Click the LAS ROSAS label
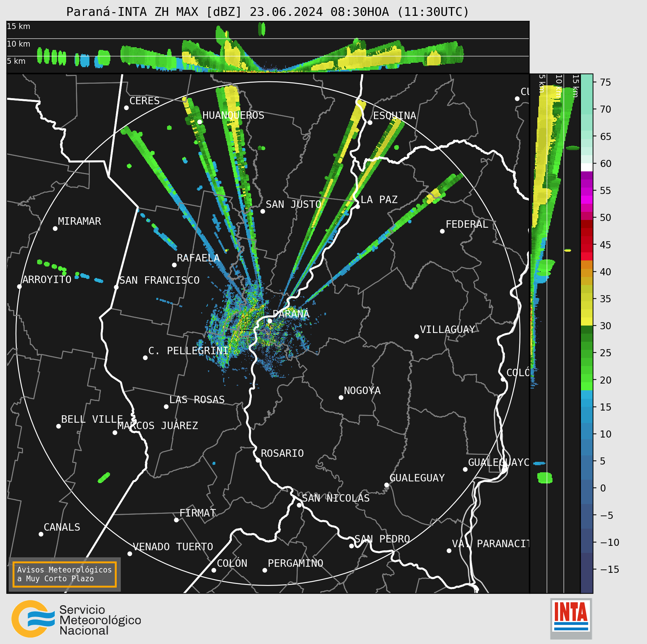 pos(197,400)
